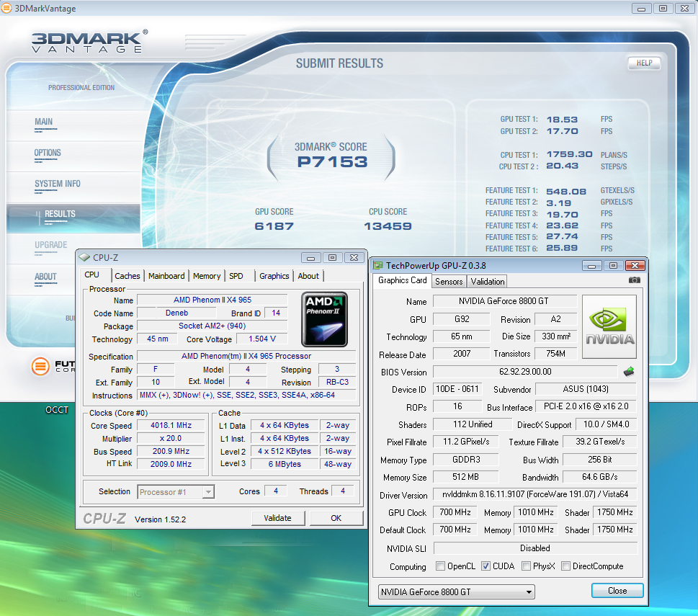
Task: Click the Driver Version field in GPU-Z
Action: coord(534,494)
